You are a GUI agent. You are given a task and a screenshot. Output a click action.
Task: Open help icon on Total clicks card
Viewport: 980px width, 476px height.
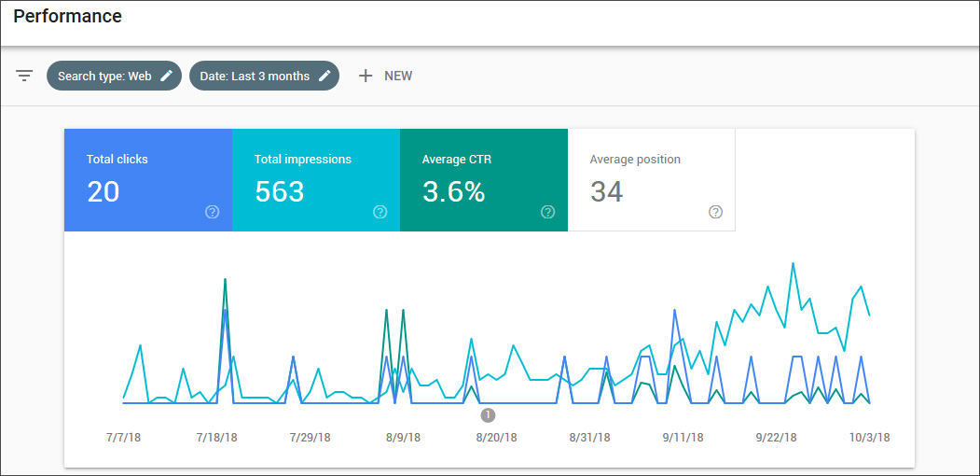tap(212, 212)
